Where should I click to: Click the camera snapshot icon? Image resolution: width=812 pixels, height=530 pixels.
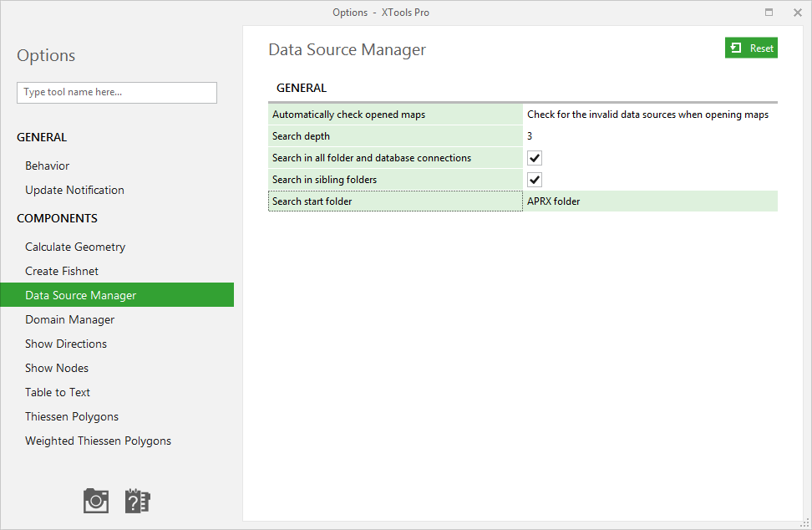96,501
